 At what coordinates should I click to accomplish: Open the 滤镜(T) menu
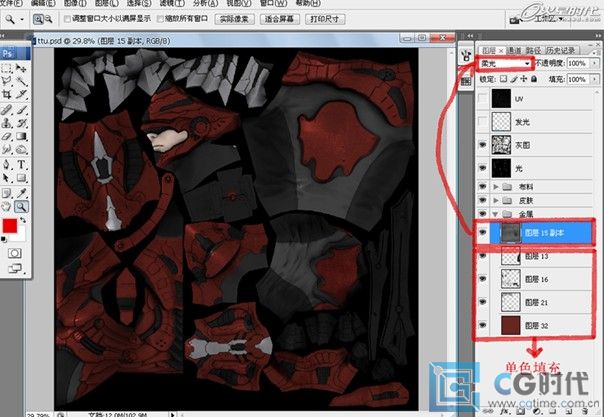point(172,3)
